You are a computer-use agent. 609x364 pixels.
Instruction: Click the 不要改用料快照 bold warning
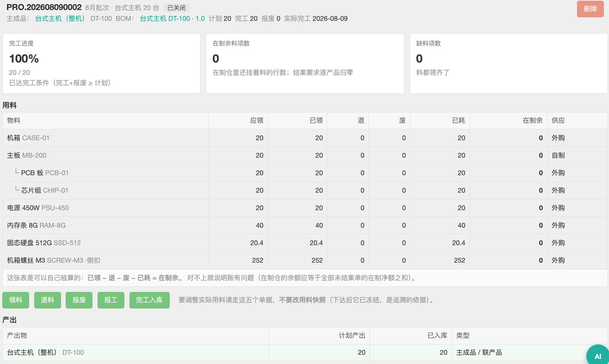click(302, 300)
